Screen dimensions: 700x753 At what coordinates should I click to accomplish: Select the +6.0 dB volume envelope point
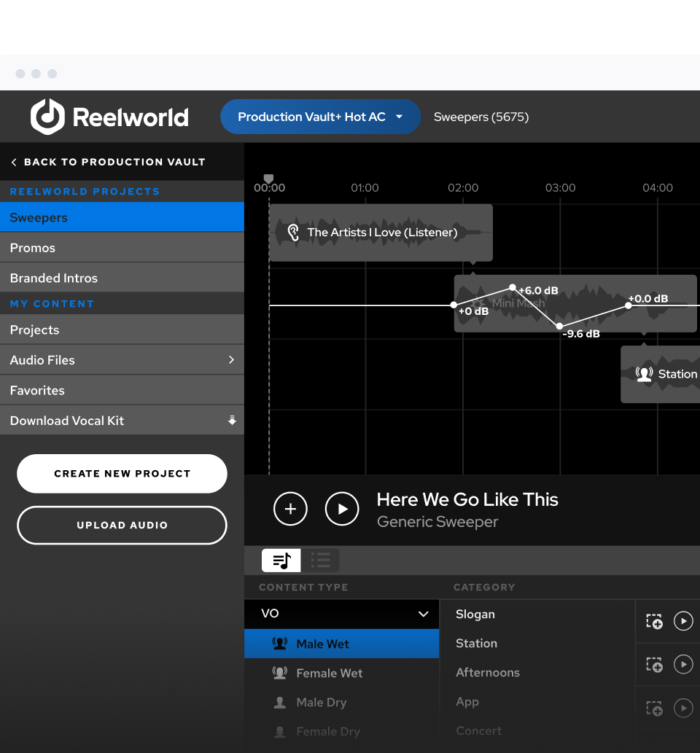click(513, 288)
